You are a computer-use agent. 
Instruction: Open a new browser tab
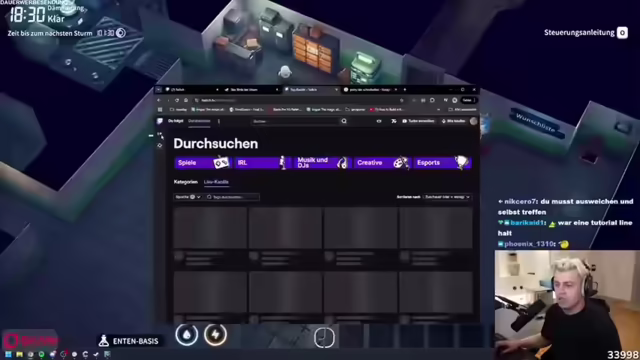[404, 89]
